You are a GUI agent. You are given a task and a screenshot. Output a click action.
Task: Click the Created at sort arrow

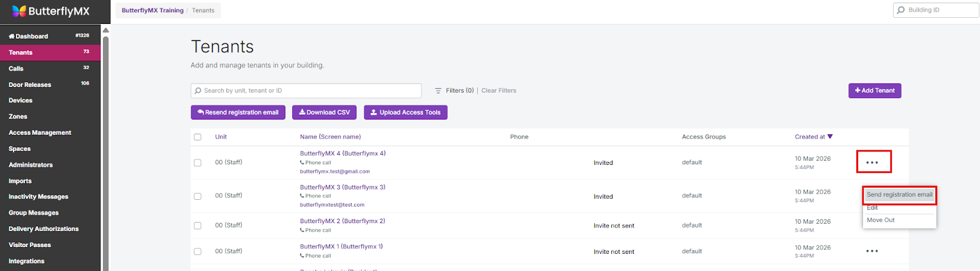click(830, 137)
